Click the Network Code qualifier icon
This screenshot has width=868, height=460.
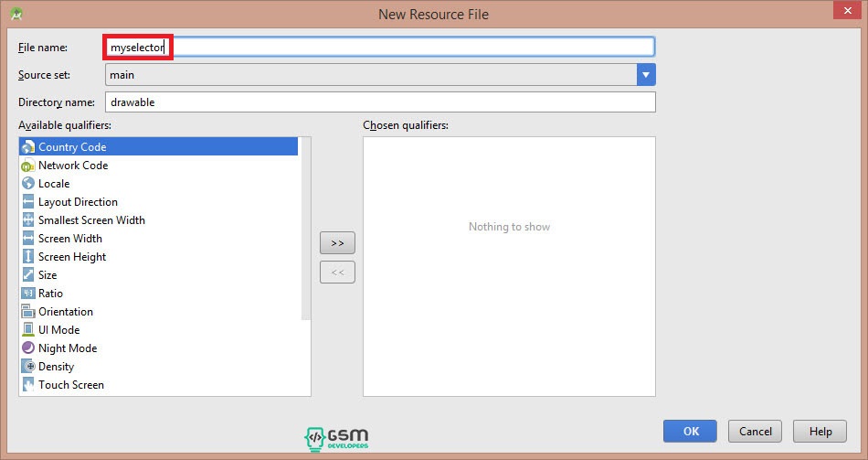pyautogui.click(x=27, y=166)
